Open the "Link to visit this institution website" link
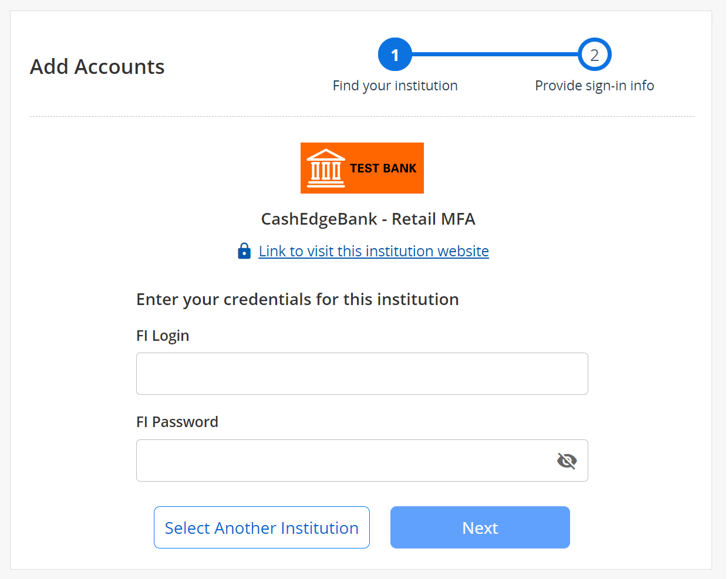The image size is (728, 579). 373,251
